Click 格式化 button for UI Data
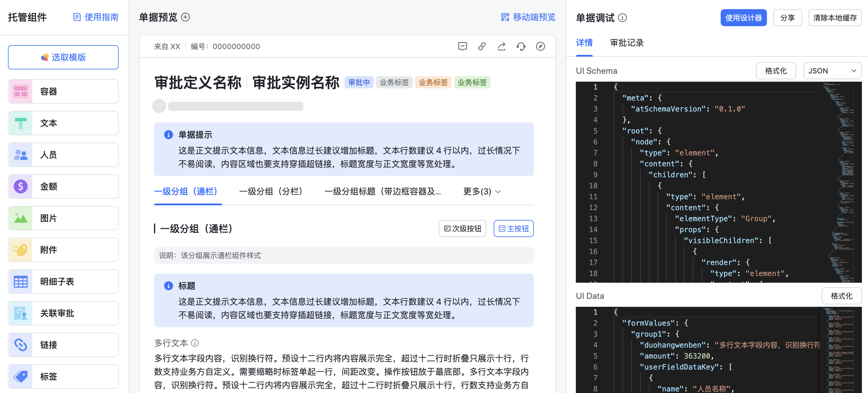 [x=842, y=296]
